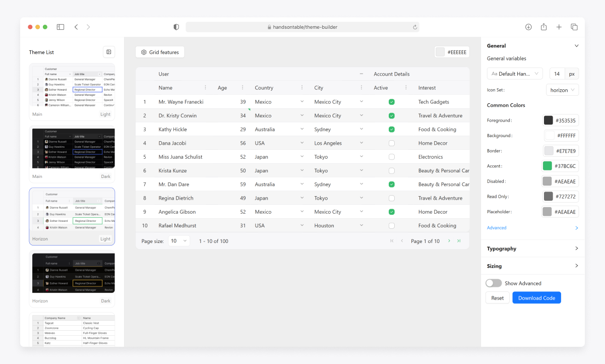This screenshot has width=605, height=364.
Task: Open the Icon Set horizon dropdown
Action: point(562,90)
